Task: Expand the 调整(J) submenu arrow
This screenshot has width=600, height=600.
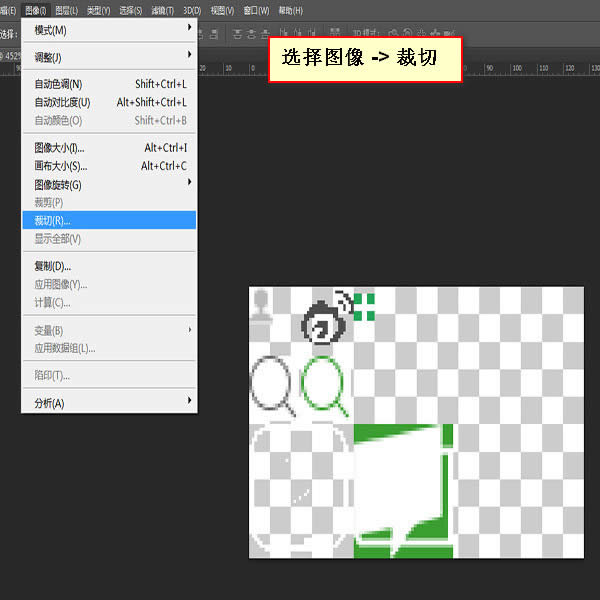Action: pos(189,54)
